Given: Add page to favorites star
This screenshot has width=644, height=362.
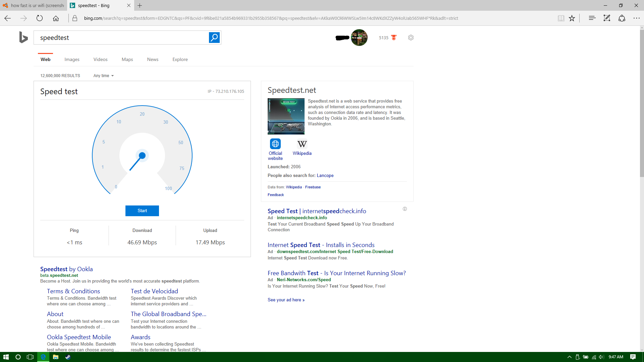Looking at the screenshot, I should (572, 18).
